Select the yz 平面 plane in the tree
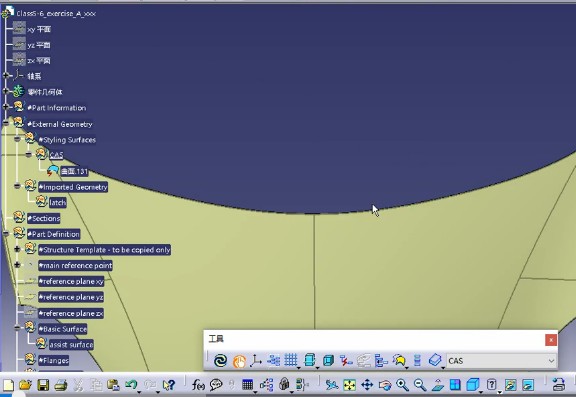Viewport: 576px width, 397px height. click(39, 45)
